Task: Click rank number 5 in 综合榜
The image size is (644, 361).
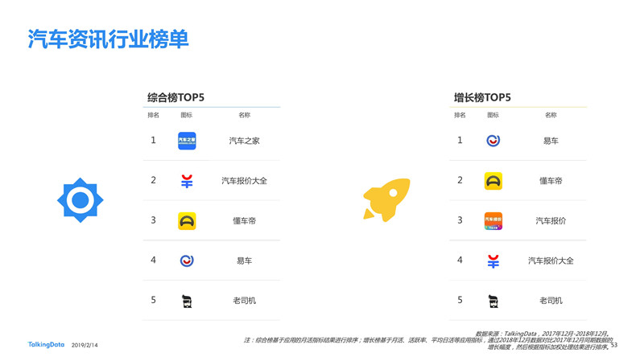Action: tap(153, 300)
